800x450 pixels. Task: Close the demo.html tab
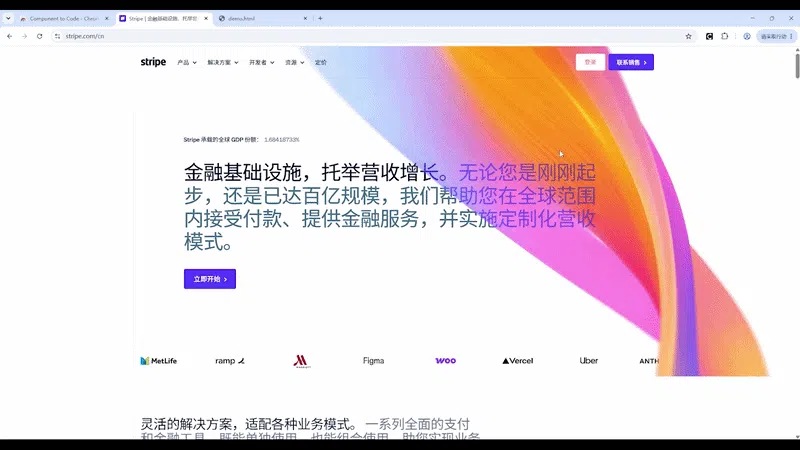[x=305, y=18]
